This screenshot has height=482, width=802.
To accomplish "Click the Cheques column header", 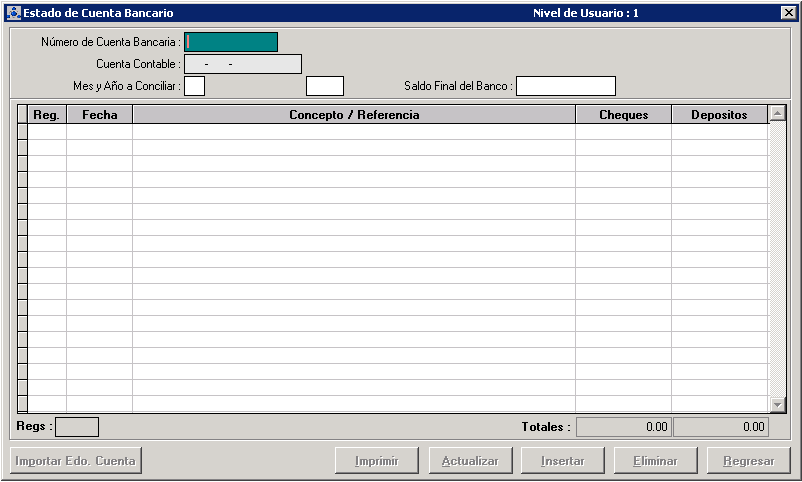I will [x=623, y=115].
